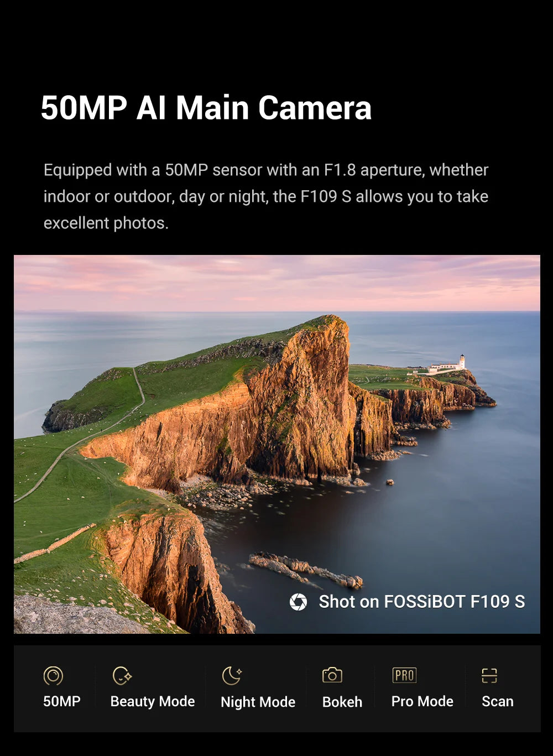Choose the Bokeh text label
553x756 pixels.
(x=342, y=702)
